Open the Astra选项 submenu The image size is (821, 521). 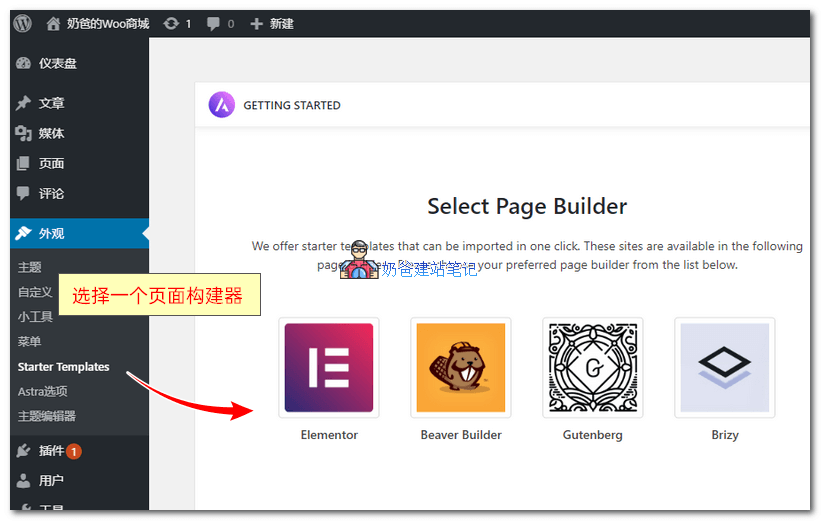(x=42, y=391)
